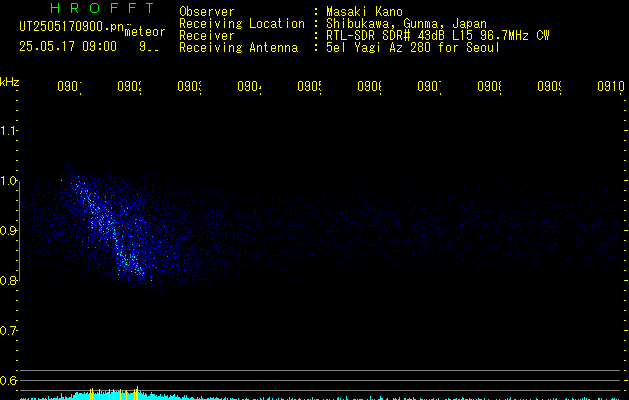Screen dimensions: 629x400
Task: Click the Receiving Location label
Action: point(242,24)
